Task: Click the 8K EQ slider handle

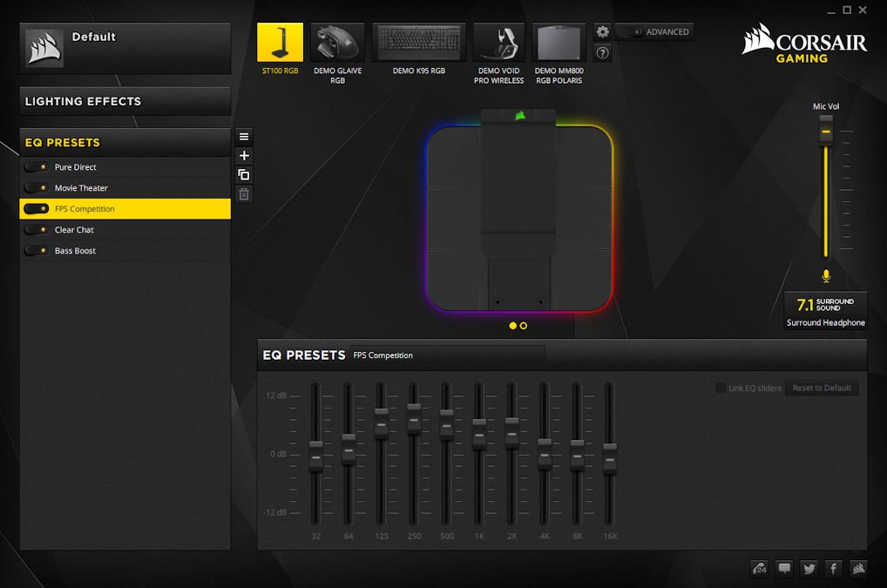Action: click(x=577, y=456)
